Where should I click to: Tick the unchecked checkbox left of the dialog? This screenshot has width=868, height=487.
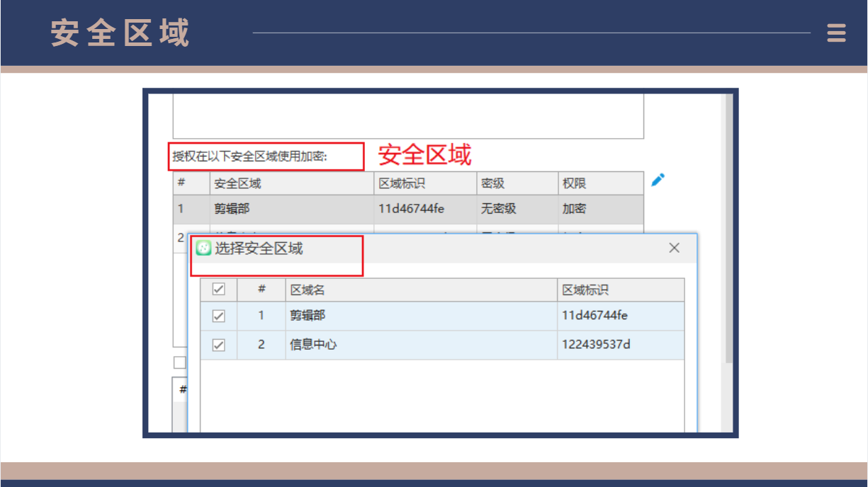[x=180, y=362]
